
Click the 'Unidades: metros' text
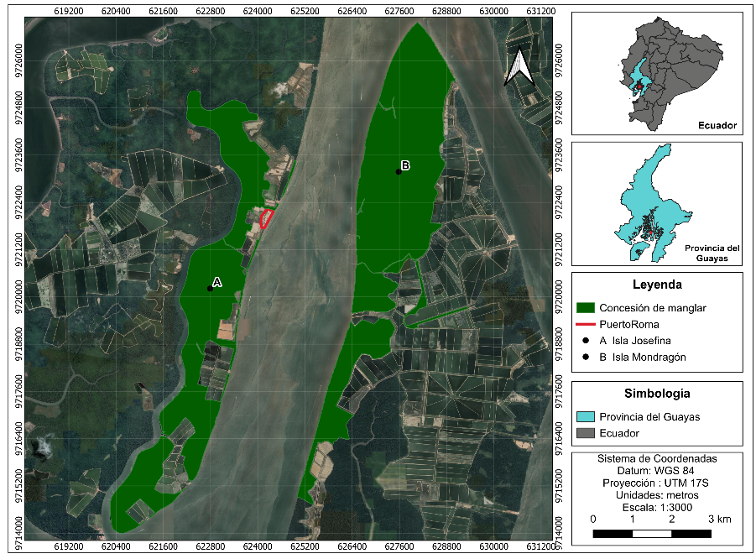[657, 495]
